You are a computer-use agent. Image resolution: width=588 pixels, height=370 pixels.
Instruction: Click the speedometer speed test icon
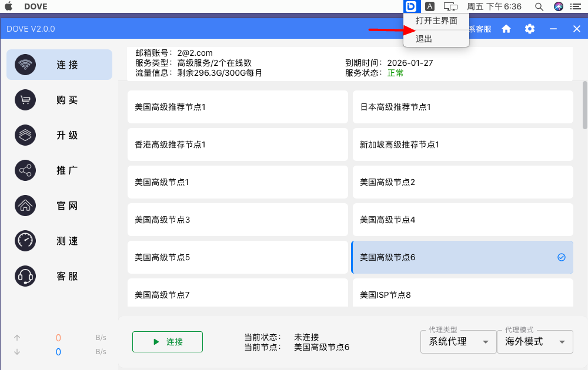25,241
